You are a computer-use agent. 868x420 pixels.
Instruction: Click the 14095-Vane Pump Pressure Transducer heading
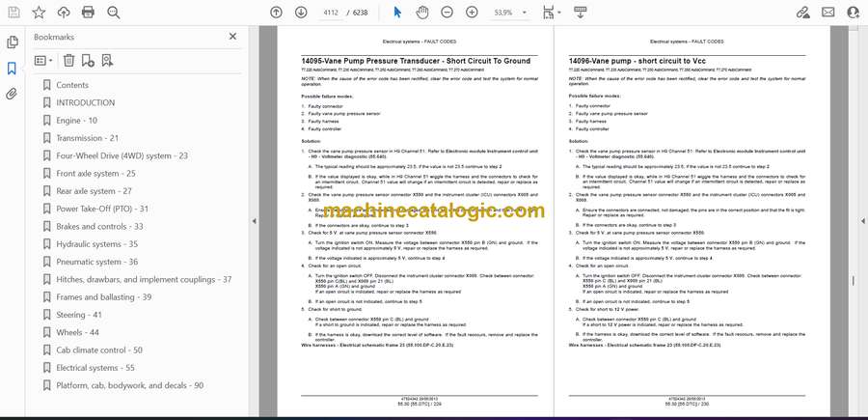point(416,61)
